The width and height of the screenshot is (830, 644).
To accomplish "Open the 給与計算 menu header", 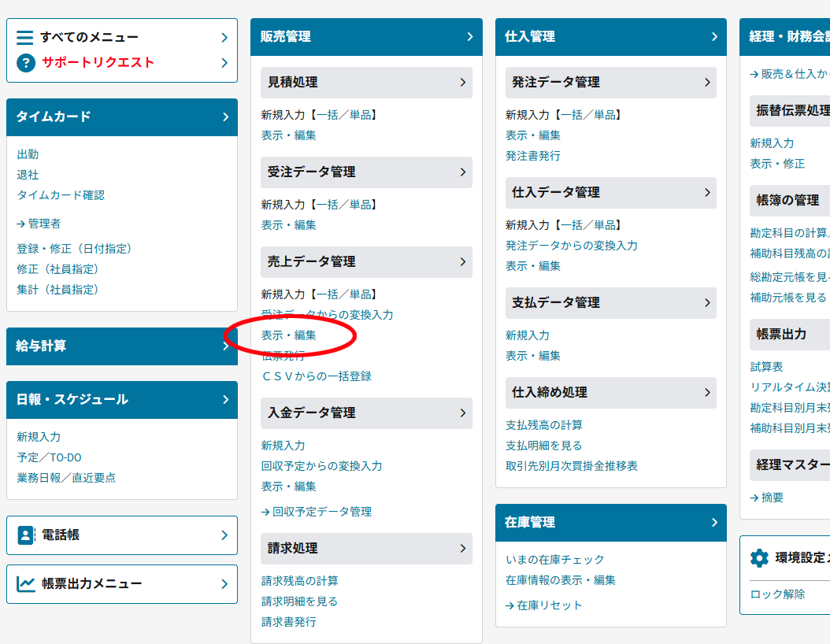I will tap(121, 346).
